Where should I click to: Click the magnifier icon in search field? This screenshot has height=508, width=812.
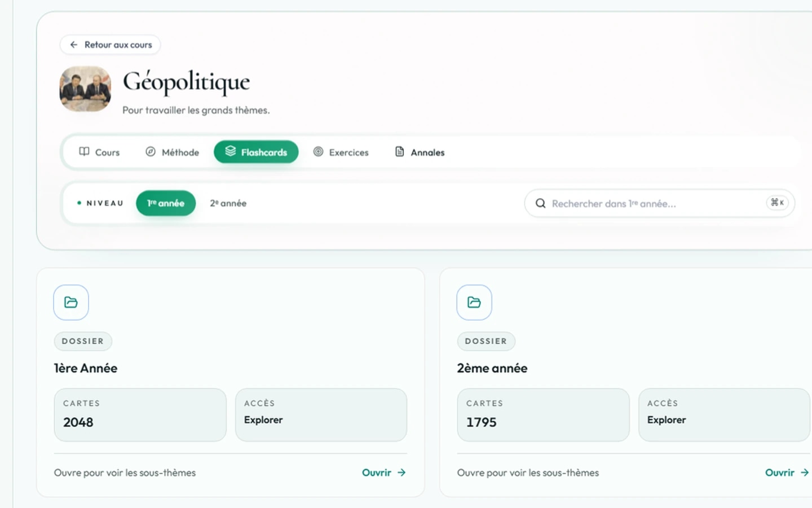click(x=540, y=203)
